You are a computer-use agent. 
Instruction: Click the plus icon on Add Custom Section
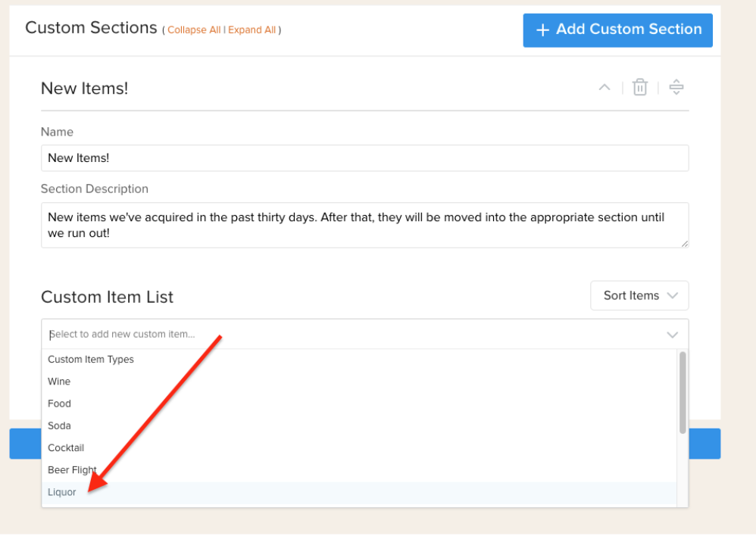coord(542,30)
